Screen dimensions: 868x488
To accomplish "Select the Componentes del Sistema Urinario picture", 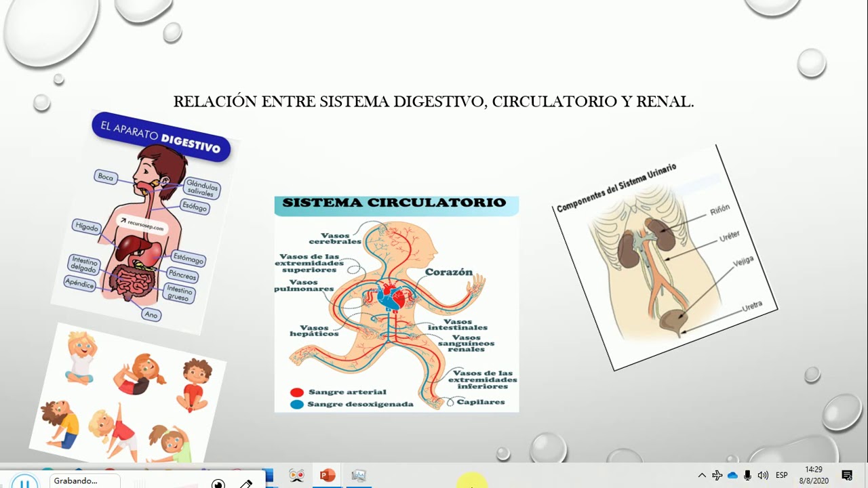I will pos(665,258).
